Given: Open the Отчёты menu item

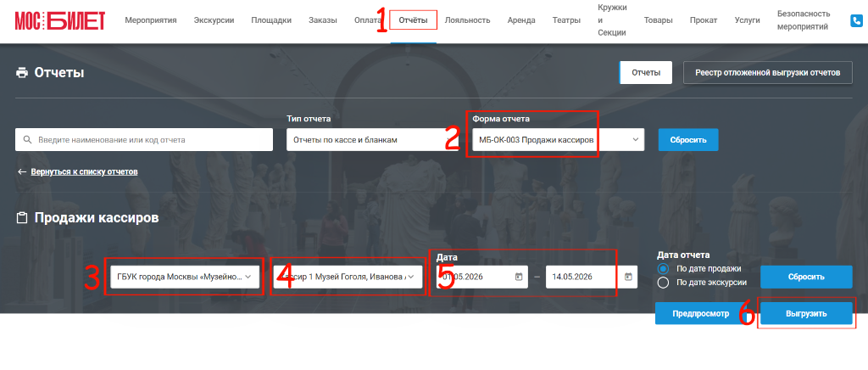Looking at the screenshot, I should pos(414,20).
